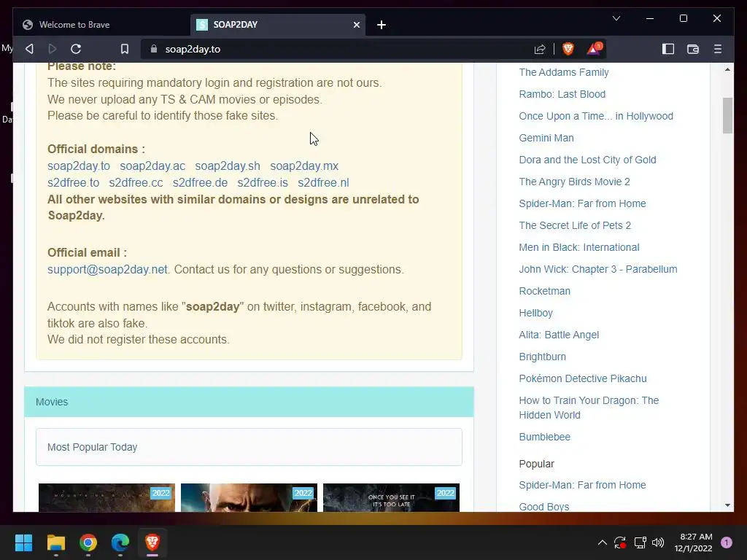Open The Secret Life of Pets 2
747x560 pixels.
575,226
